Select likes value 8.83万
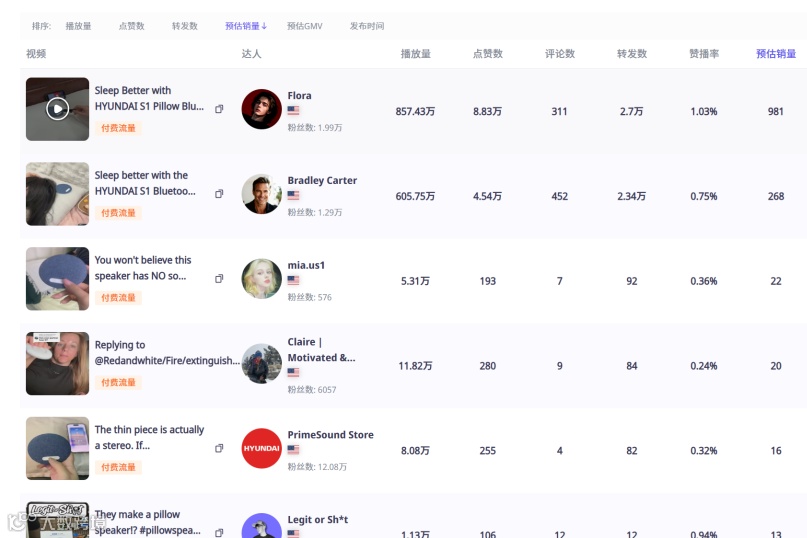 click(487, 111)
